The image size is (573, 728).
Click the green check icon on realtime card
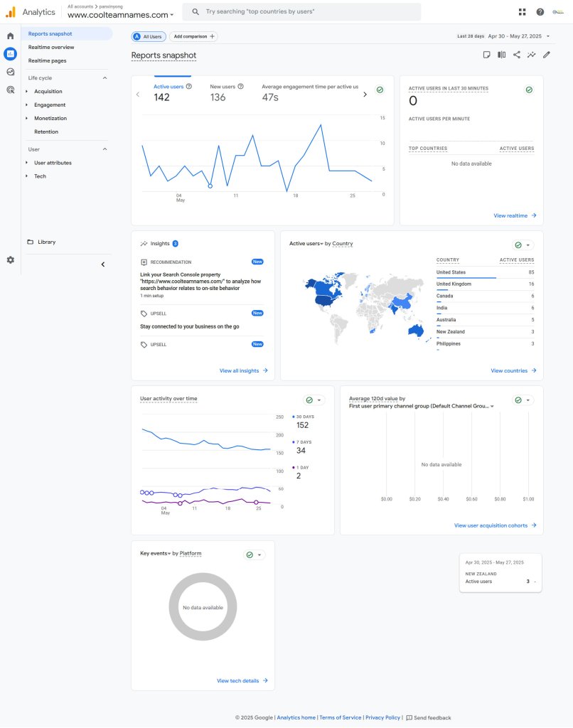click(x=529, y=90)
